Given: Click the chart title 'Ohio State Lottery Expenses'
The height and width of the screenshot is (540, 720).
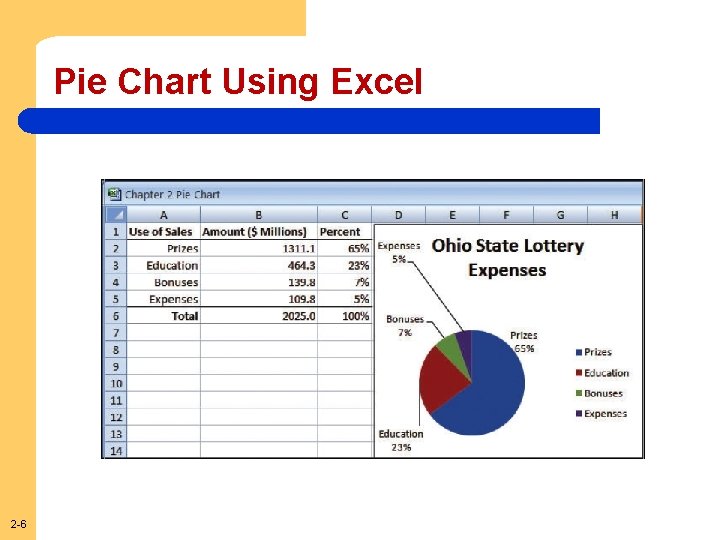Looking at the screenshot, I should point(507,258).
